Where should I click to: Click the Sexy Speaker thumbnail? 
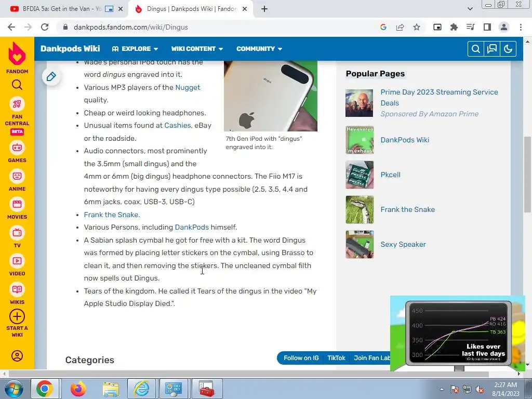click(360, 244)
